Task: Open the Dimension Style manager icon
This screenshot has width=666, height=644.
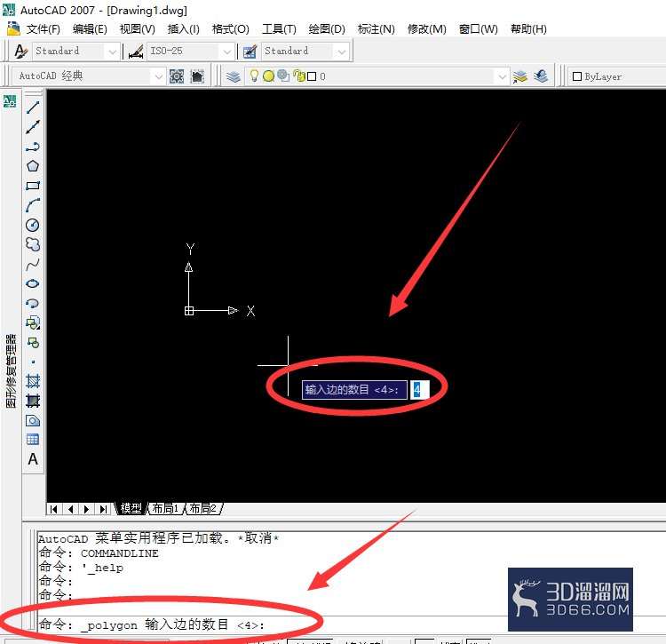Action: [136, 52]
